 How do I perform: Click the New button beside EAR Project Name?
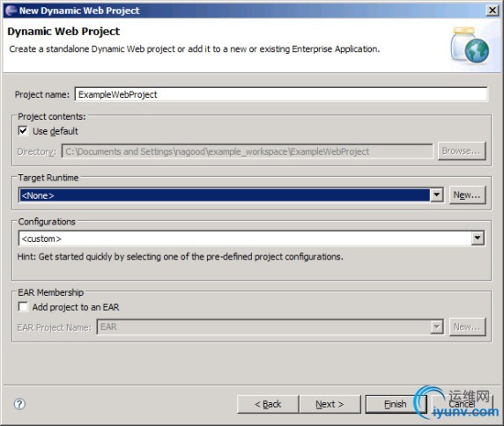click(x=467, y=327)
